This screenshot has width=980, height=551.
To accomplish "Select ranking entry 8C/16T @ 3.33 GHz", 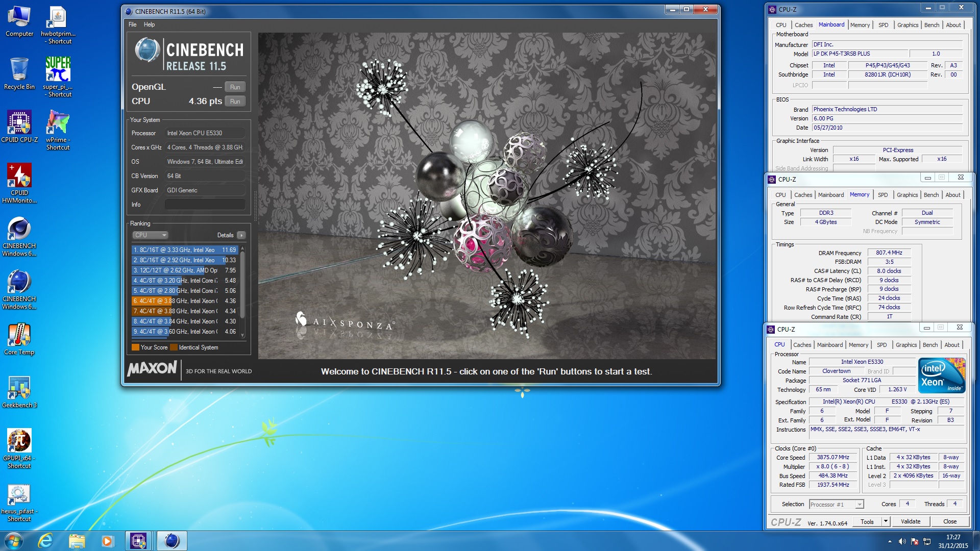I will [x=185, y=250].
